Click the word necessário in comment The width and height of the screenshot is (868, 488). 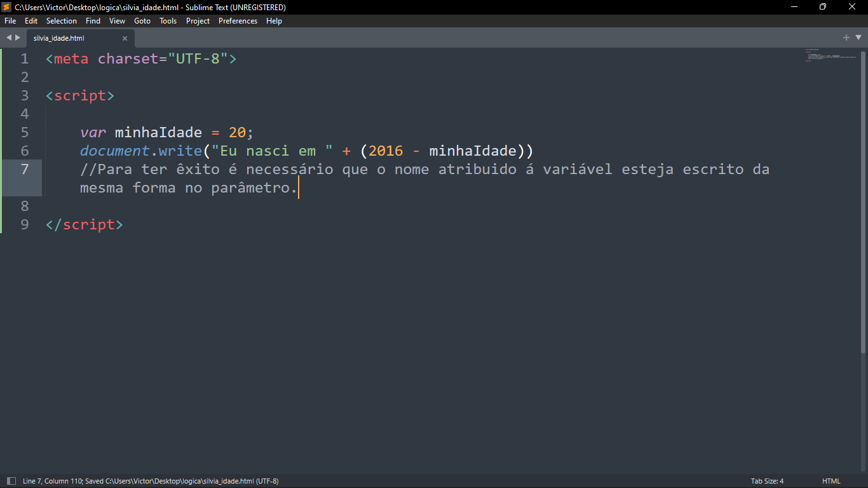[290, 170]
